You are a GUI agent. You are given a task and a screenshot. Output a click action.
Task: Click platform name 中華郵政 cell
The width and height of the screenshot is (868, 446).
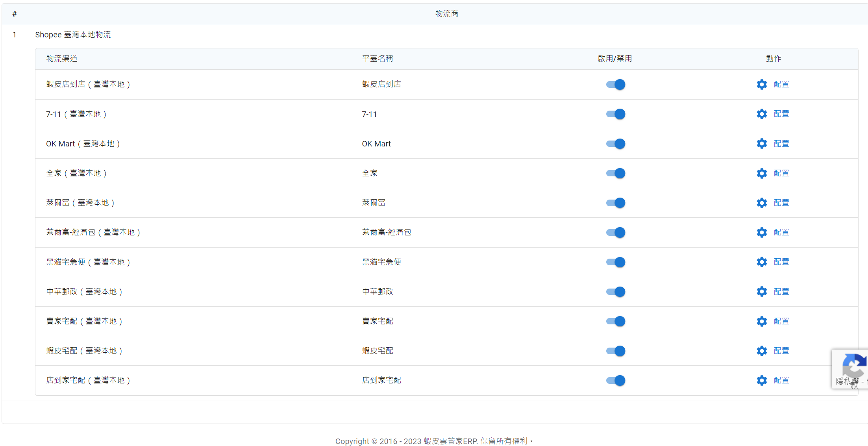pyautogui.click(x=378, y=292)
